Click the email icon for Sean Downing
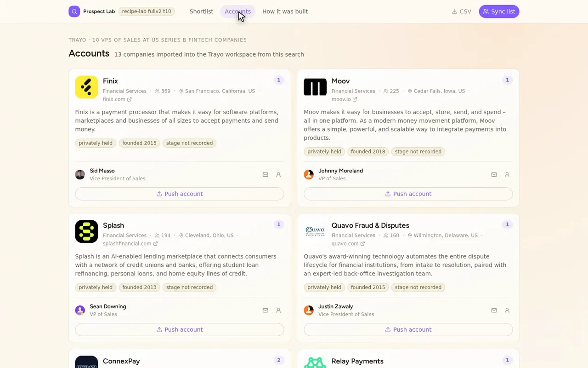This screenshot has width=588, height=368. point(266,310)
